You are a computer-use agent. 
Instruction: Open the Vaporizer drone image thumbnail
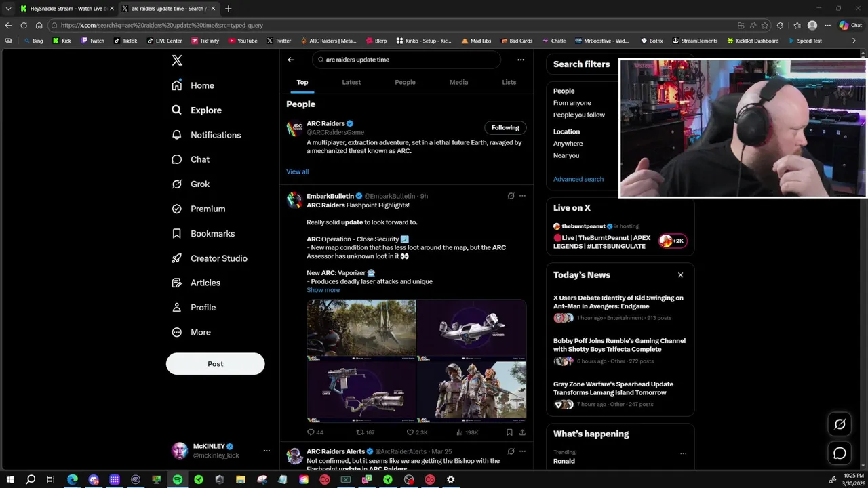(471, 329)
